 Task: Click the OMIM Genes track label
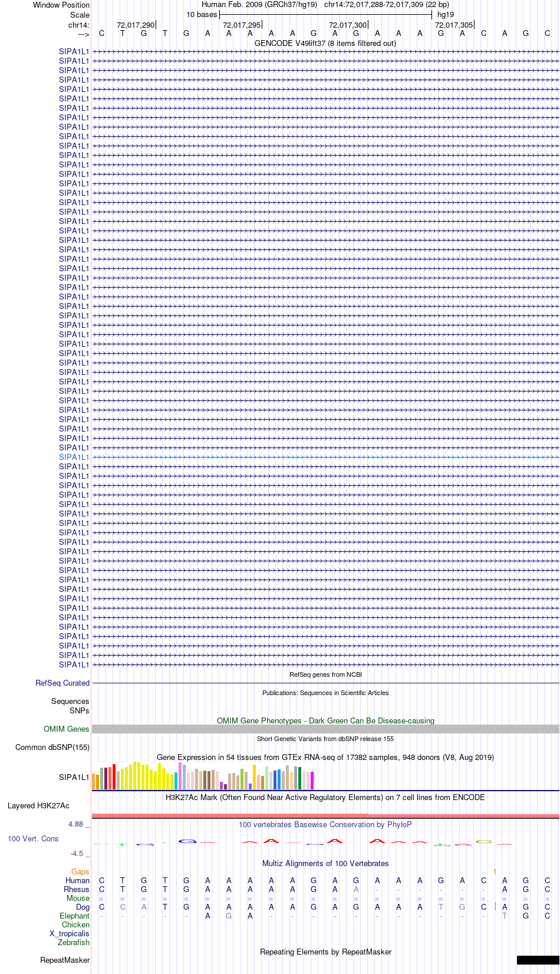tap(67, 729)
